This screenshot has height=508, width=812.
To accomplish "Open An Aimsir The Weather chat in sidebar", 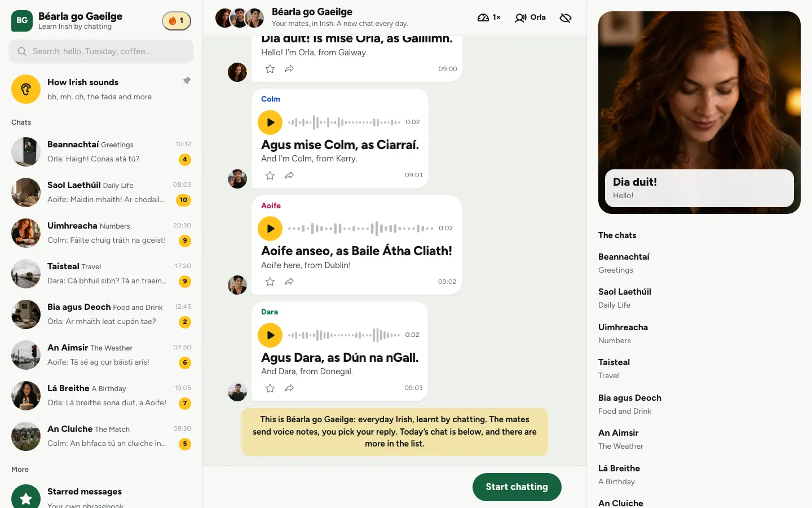I will pos(101,354).
